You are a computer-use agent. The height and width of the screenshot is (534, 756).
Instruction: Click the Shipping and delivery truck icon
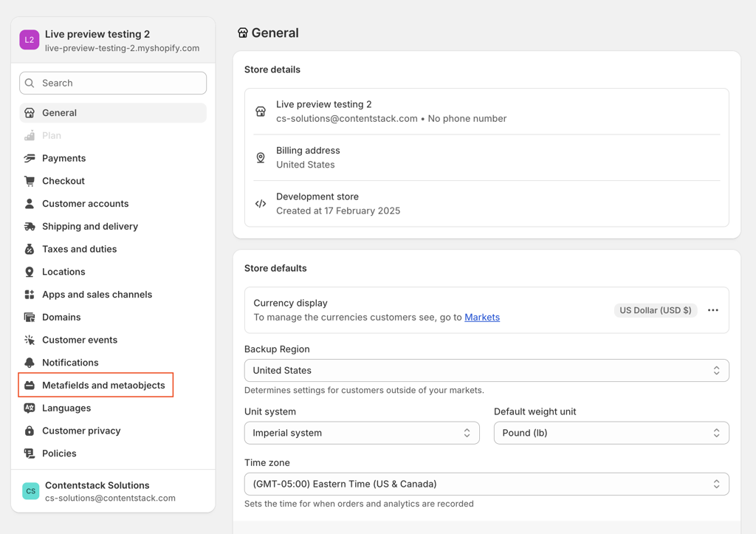[30, 227]
